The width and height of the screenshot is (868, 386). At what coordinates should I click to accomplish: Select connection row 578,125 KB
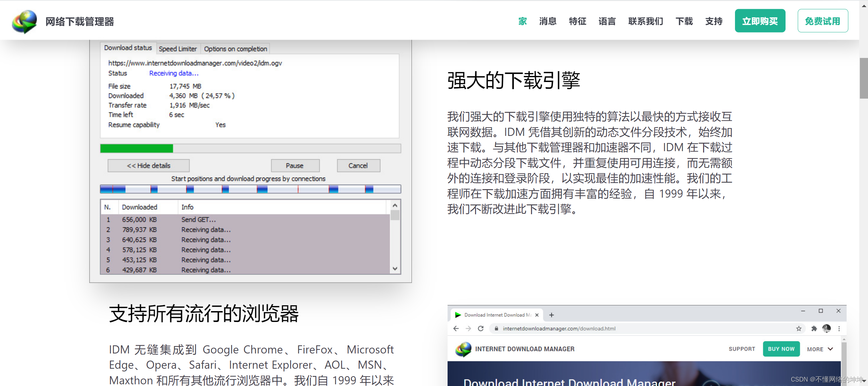pyautogui.click(x=245, y=250)
